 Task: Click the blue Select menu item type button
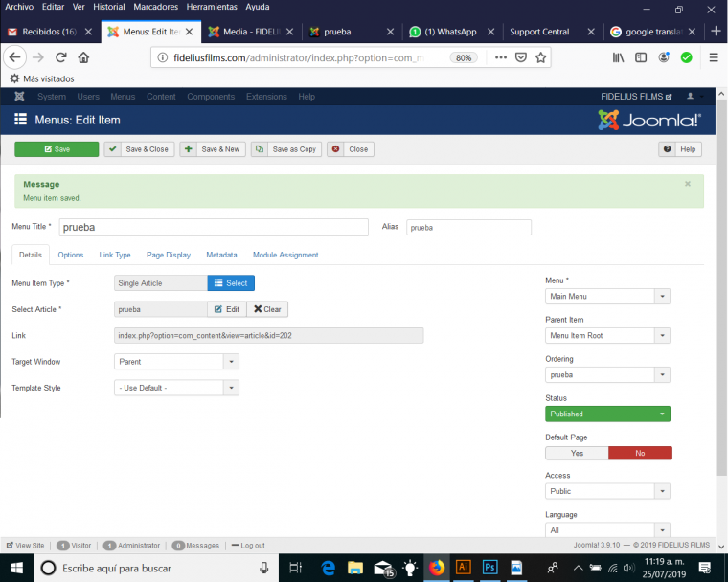pos(231,283)
